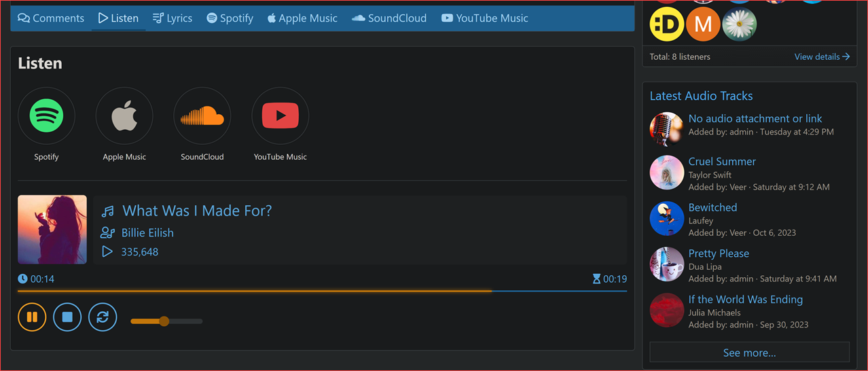Click the orange M listener avatar
868x371 pixels.
[703, 25]
